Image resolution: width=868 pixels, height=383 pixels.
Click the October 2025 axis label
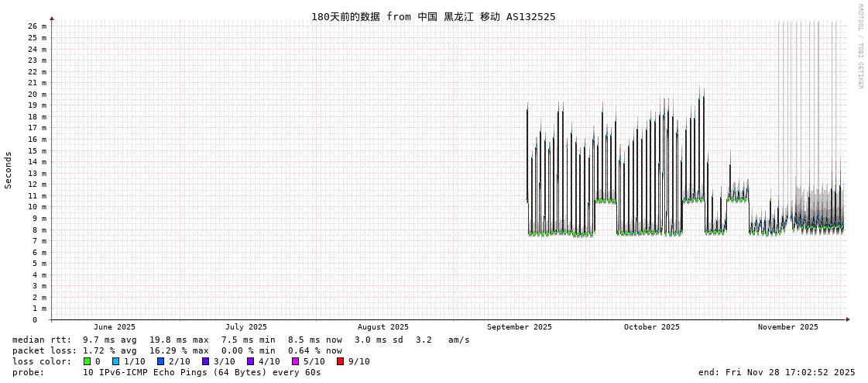(x=652, y=327)
